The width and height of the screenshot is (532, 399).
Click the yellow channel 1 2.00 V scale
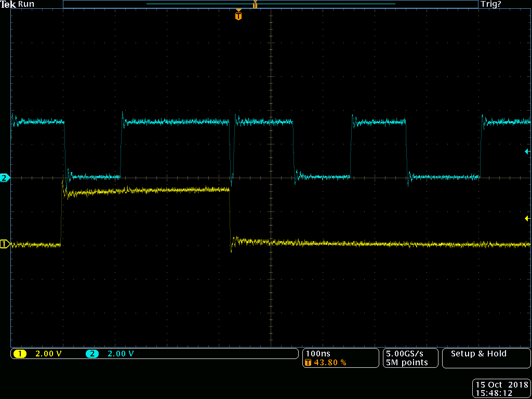pos(48,354)
